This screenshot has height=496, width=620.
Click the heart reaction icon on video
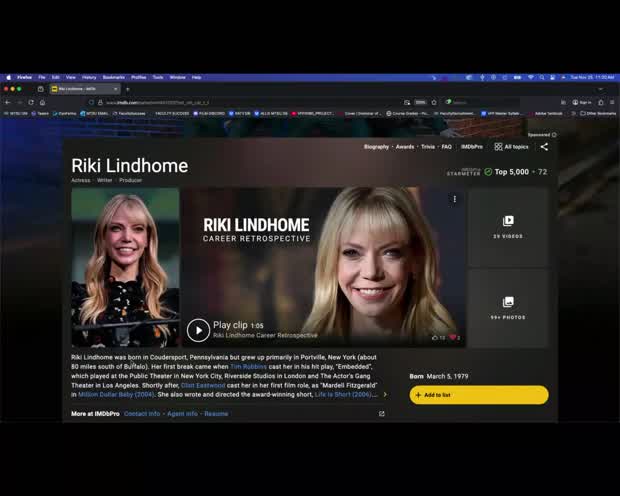click(x=452, y=338)
